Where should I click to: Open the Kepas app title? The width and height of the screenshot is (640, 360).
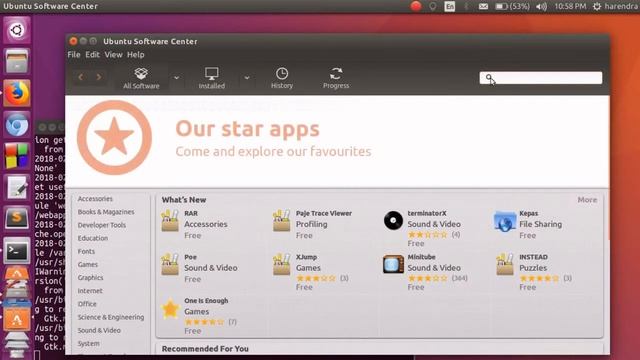529,213
